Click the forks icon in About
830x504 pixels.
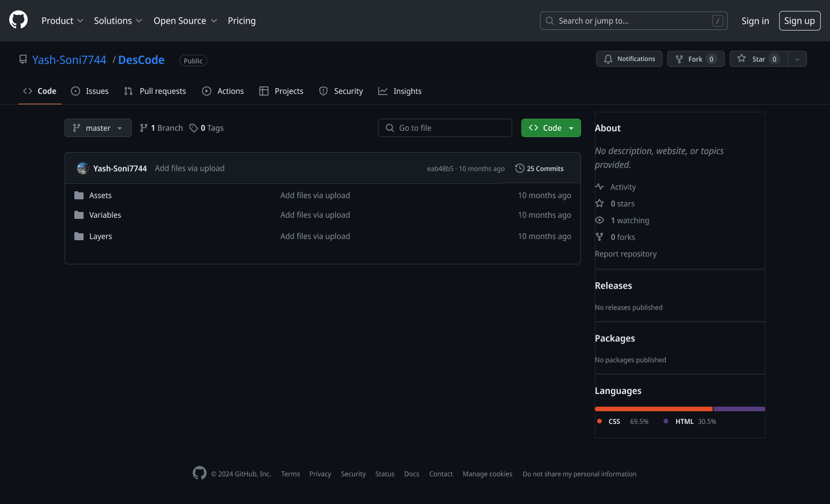coord(599,237)
